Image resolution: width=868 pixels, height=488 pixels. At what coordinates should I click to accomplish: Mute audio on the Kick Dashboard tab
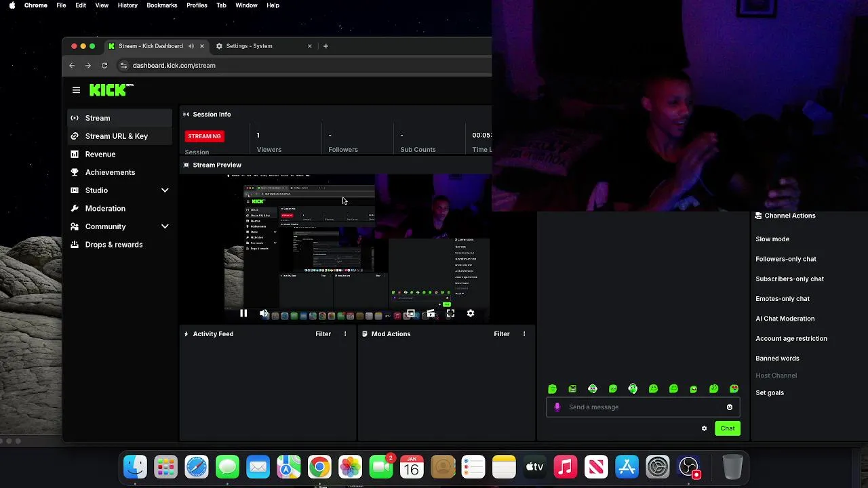tap(191, 46)
